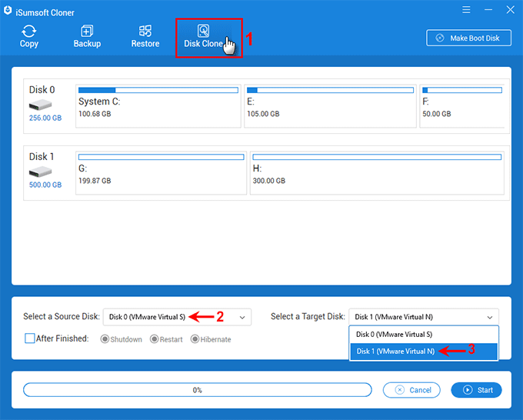Choose Disk 0 (VMware Virtual S) in target list

tap(424, 335)
